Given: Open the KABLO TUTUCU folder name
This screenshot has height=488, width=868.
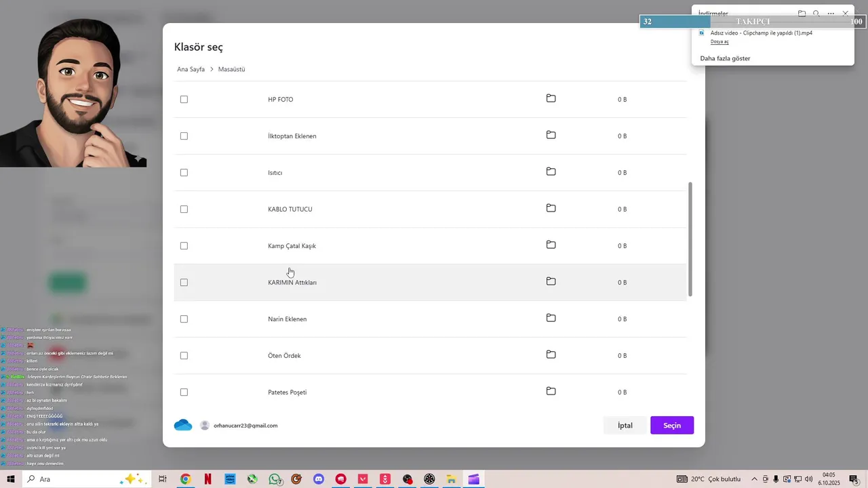Looking at the screenshot, I should coord(290,209).
